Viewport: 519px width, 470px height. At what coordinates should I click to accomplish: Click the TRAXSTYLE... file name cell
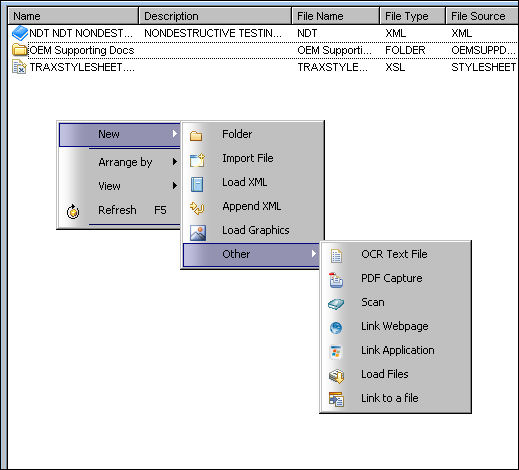click(333, 67)
